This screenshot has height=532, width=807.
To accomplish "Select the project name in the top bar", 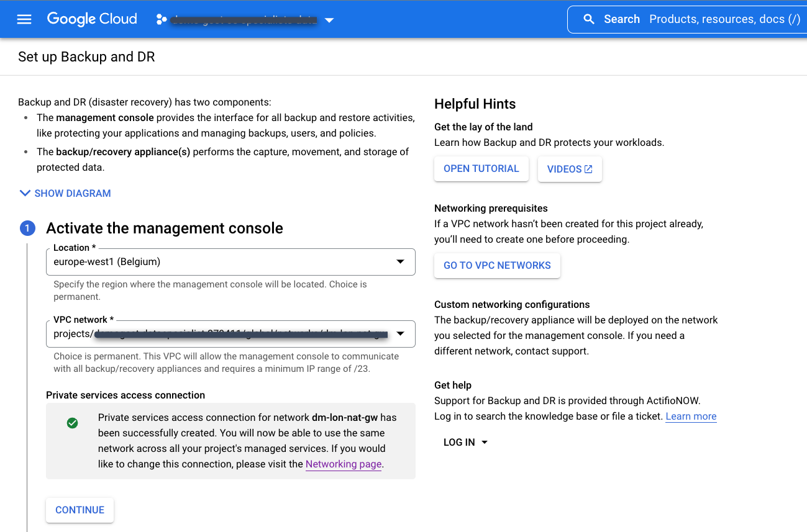I will pyautogui.click(x=242, y=19).
